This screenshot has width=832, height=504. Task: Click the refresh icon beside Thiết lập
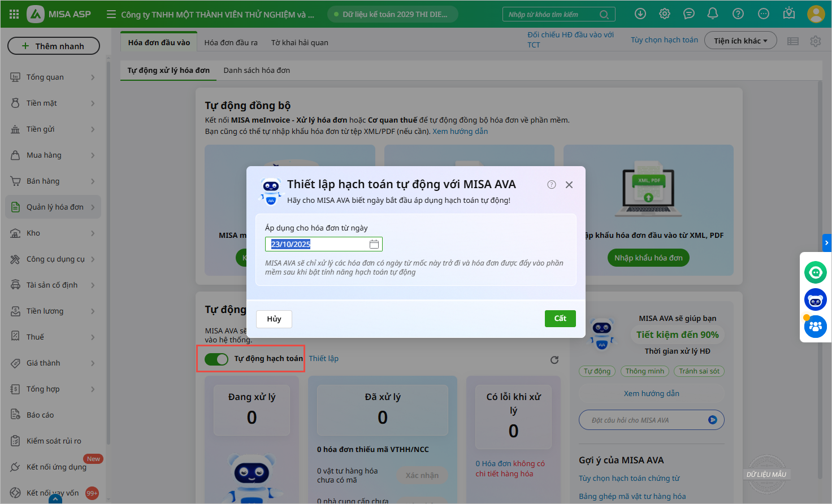point(554,360)
